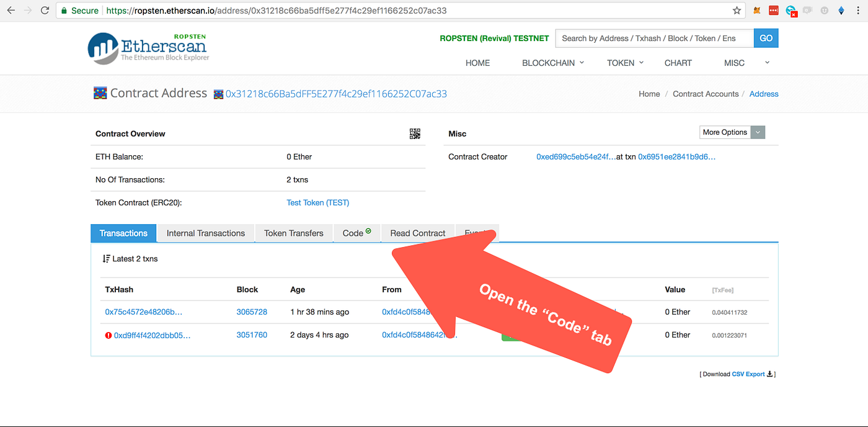Reload the page with the refresh icon

click(45, 11)
